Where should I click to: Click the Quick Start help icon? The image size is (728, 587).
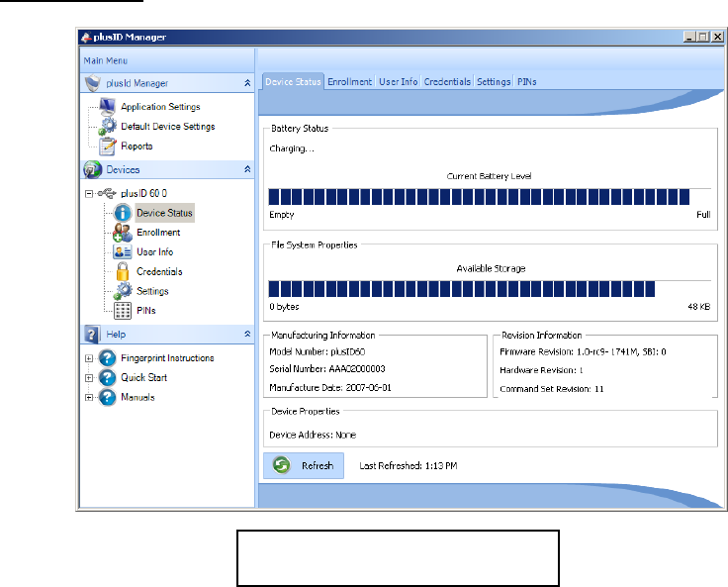pos(107,378)
